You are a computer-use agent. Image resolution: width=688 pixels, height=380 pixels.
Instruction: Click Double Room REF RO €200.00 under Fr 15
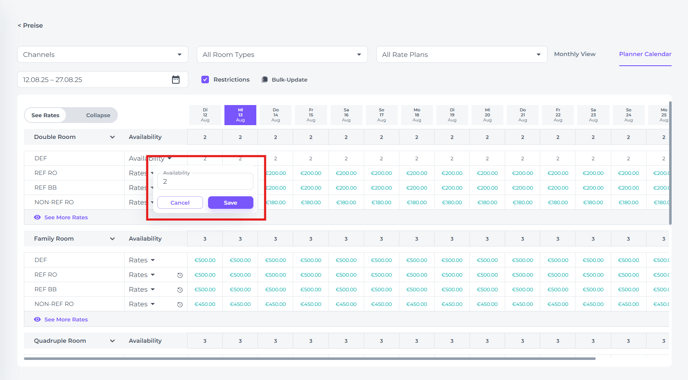click(x=311, y=173)
